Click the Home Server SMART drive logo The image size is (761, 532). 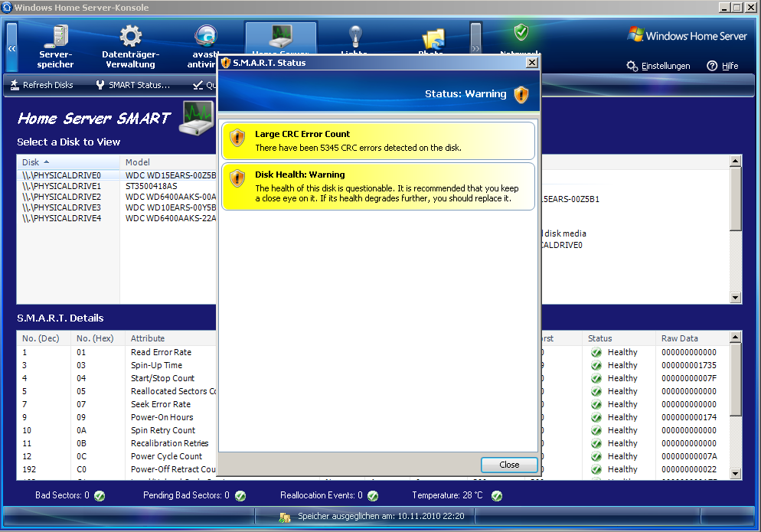(x=196, y=118)
